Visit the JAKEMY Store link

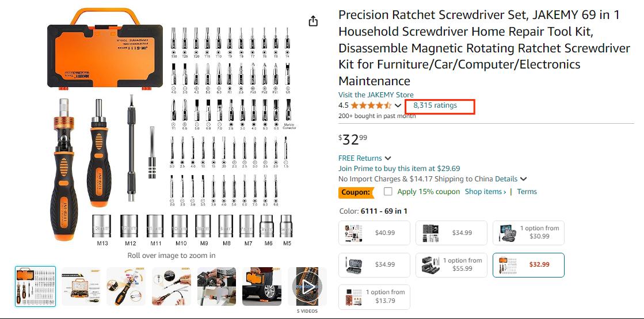point(376,95)
